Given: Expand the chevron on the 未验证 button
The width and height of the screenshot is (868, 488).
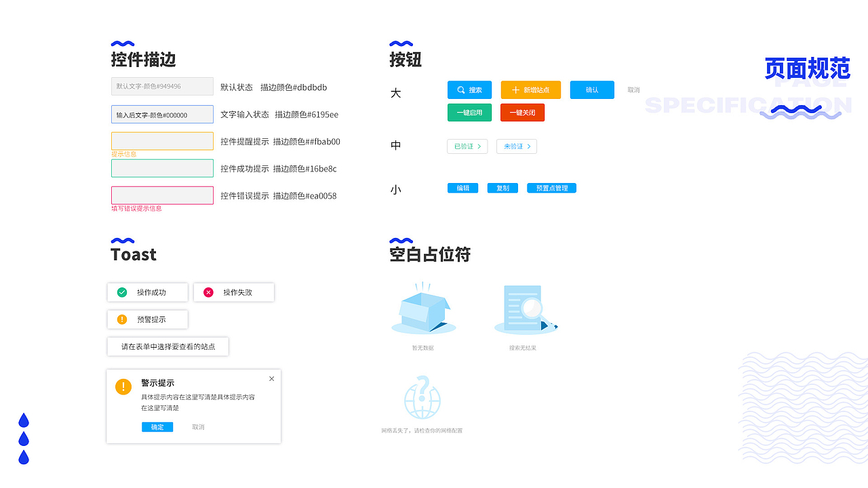Looking at the screenshot, I should pos(529,146).
